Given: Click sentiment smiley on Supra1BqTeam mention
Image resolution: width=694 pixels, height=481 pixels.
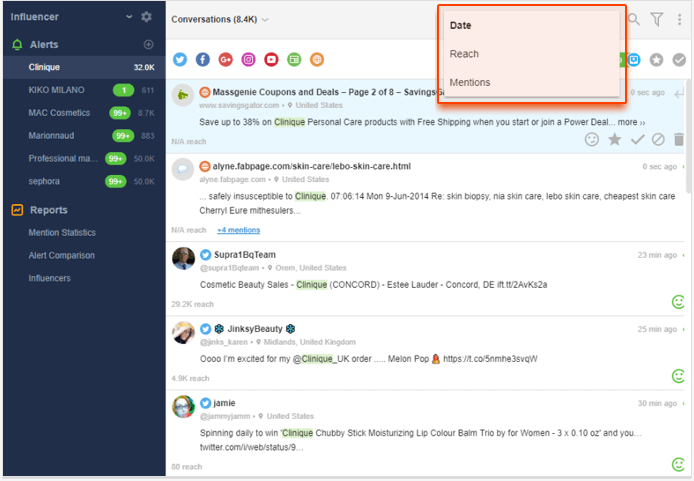Looking at the screenshot, I should 678,302.
